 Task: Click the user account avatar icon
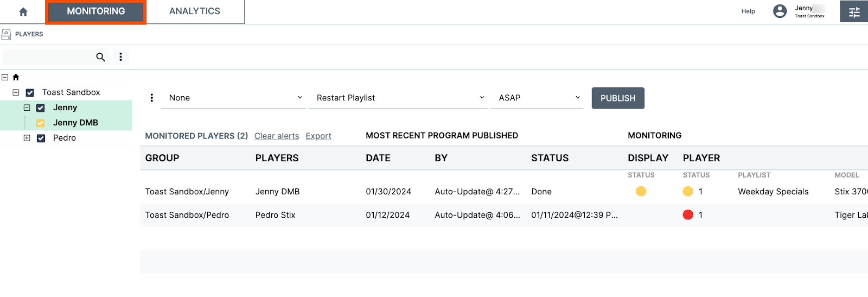[x=780, y=11]
